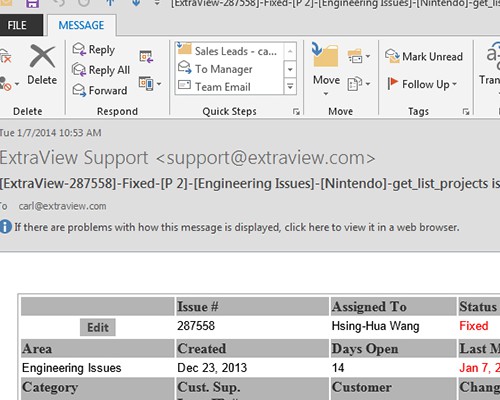Click recipient carl@extraview.com
This screenshot has height=400, width=500.
click(62, 206)
